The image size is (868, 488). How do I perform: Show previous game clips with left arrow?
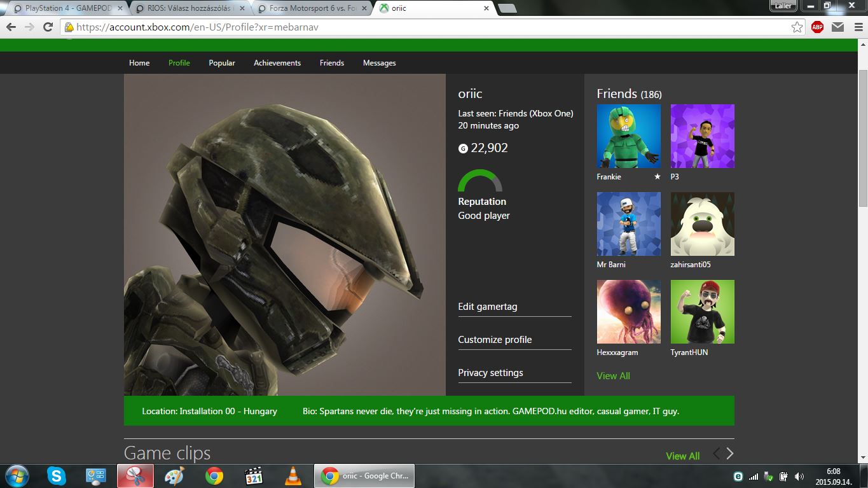coord(717,454)
